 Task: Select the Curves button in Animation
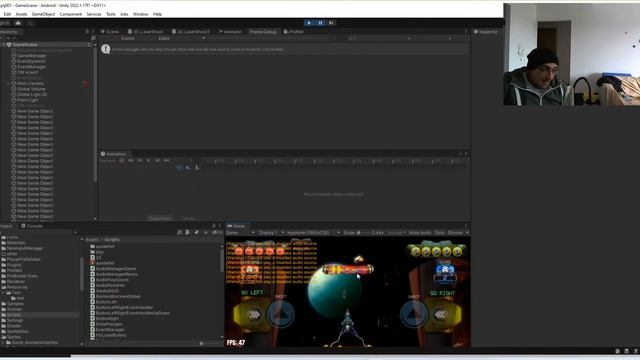pos(188,219)
